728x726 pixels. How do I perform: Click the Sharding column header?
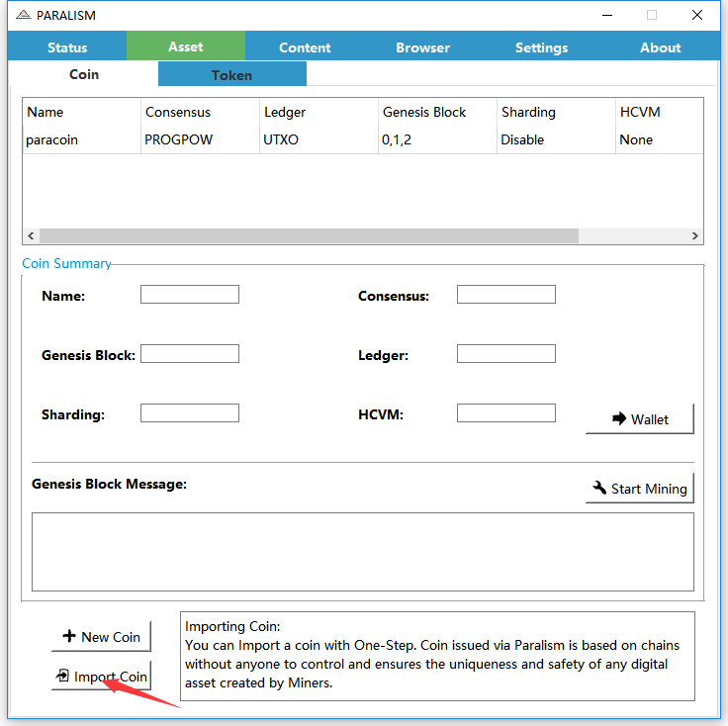[556, 112]
